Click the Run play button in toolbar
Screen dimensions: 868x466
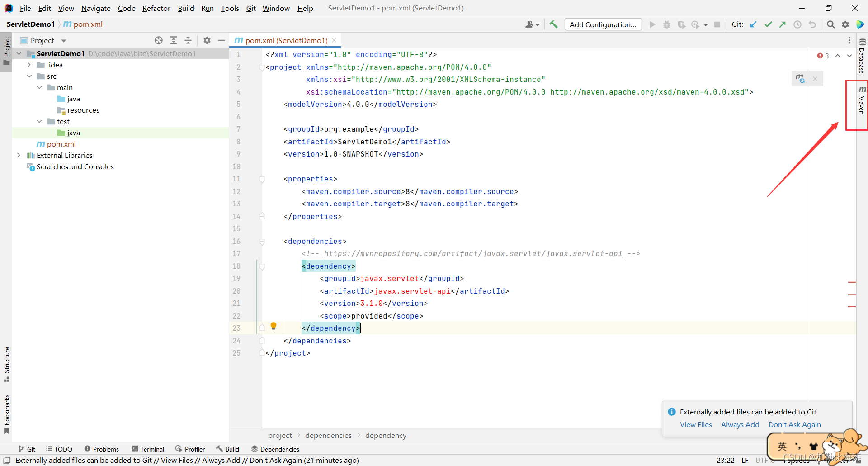(652, 24)
